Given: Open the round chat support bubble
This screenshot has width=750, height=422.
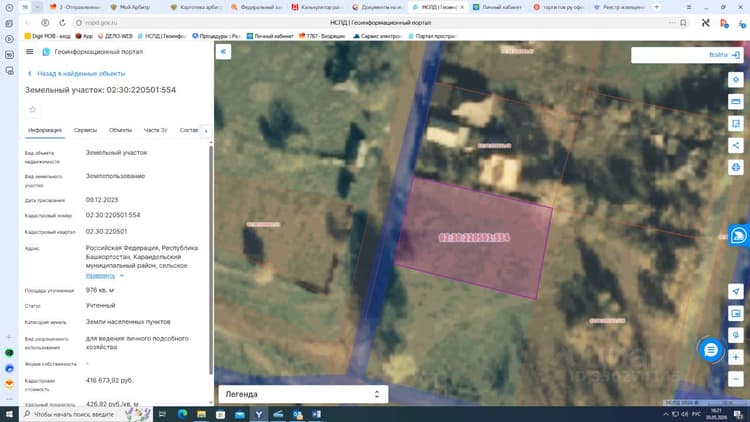Looking at the screenshot, I should coord(711,350).
